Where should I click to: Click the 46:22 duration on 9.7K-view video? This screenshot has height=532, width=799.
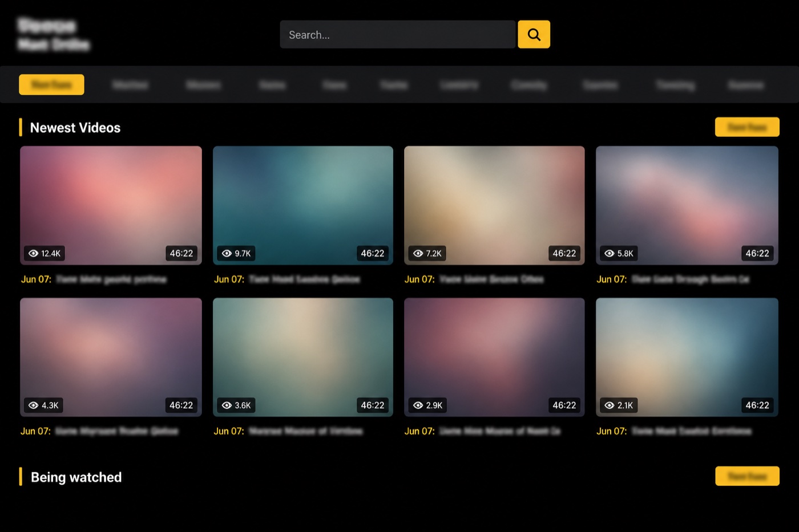click(373, 253)
